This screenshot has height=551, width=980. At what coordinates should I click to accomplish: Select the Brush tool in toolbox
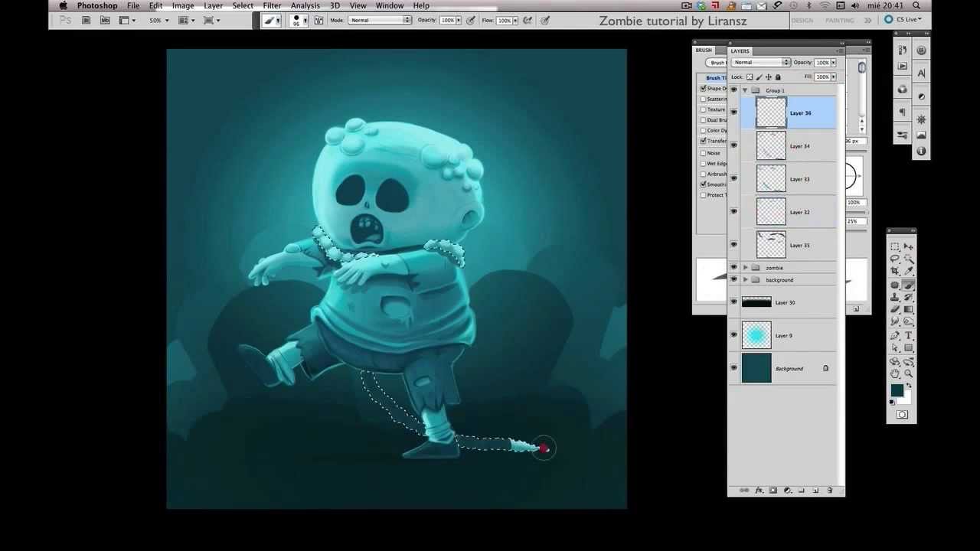coord(908,285)
